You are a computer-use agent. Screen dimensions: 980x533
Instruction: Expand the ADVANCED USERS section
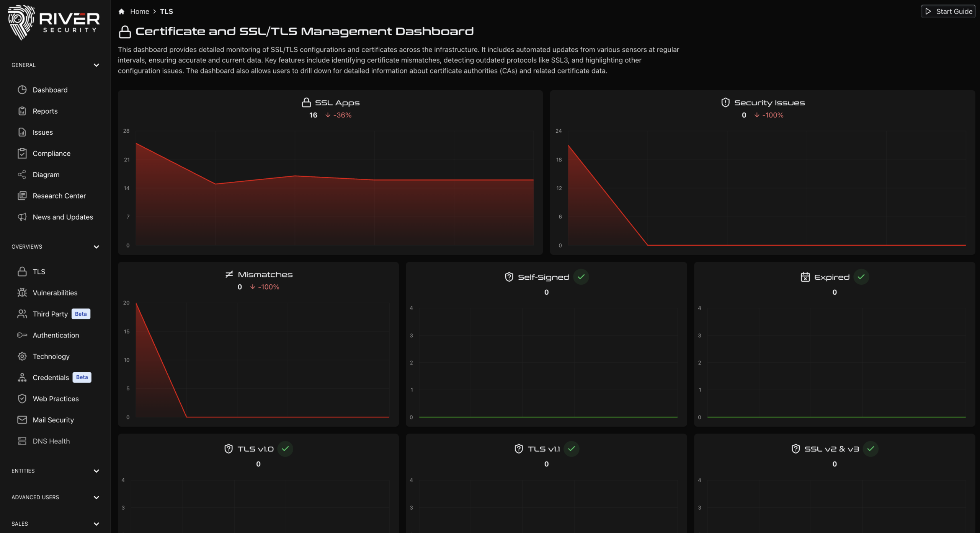(96, 497)
